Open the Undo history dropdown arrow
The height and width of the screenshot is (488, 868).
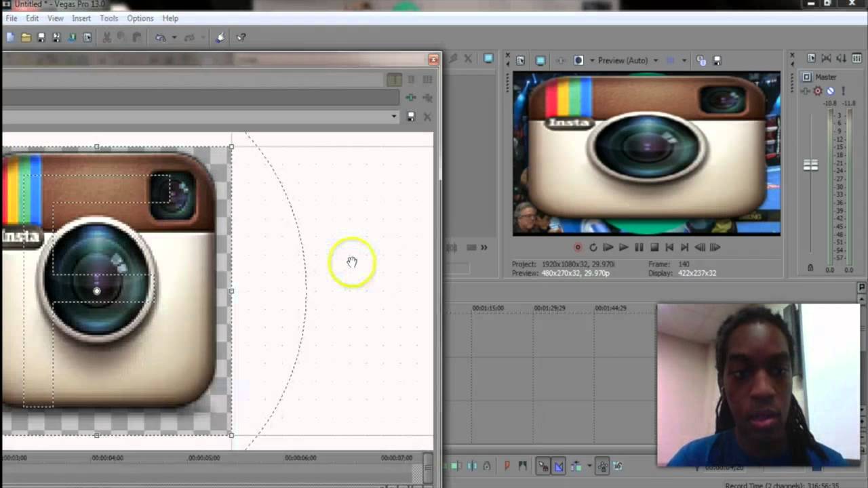point(174,38)
